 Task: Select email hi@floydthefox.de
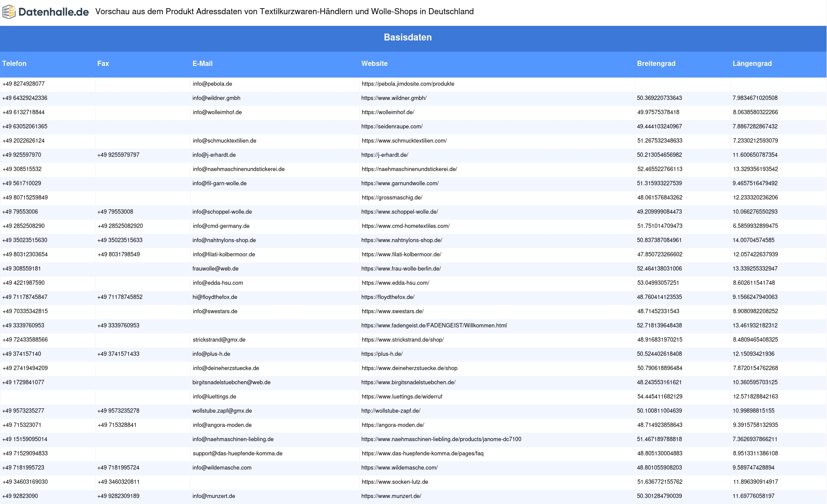pos(215,297)
